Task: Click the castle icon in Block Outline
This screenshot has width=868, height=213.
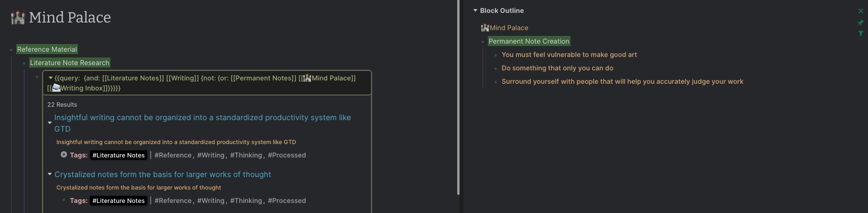Action: [485, 28]
